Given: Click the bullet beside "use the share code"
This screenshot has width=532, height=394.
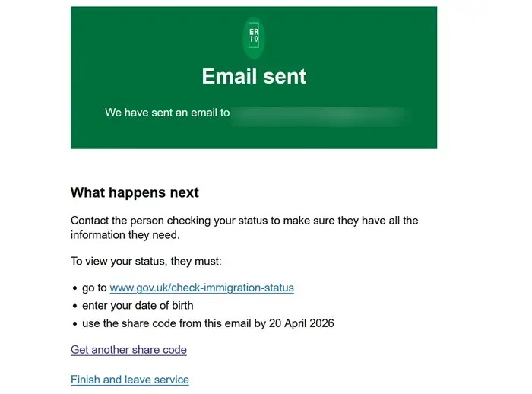Looking at the screenshot, I should tap(74, 324).
